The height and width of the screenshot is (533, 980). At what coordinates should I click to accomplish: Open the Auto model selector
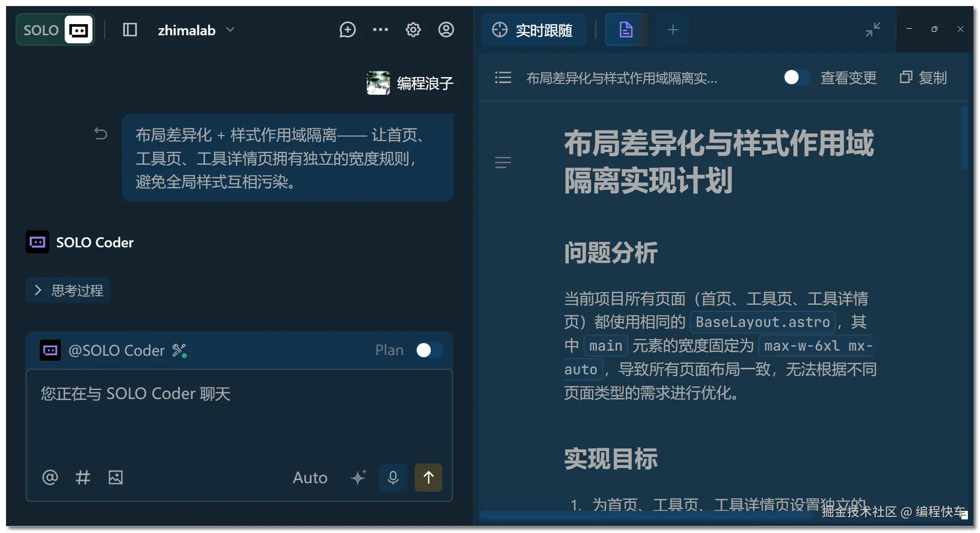tap(309, 478)
